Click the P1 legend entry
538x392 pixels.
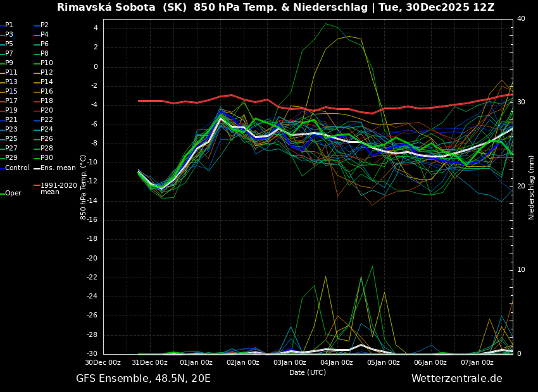tap(9, 25)
